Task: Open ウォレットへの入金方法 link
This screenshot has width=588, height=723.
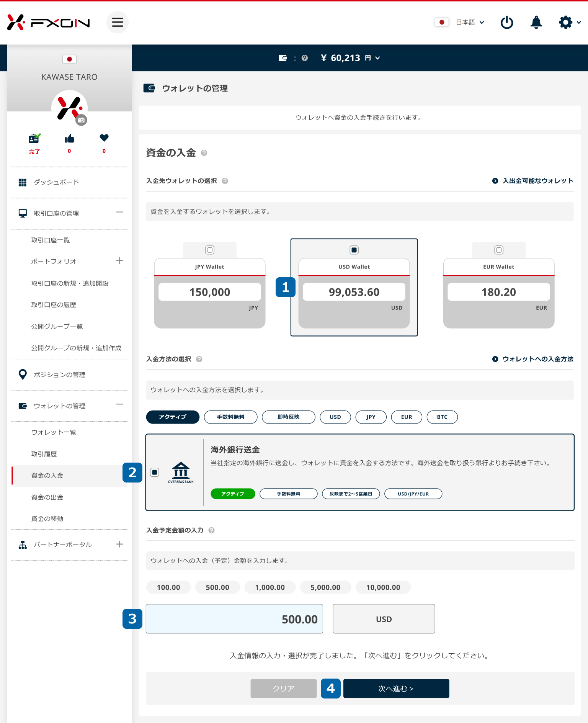Action: (532, 359)
